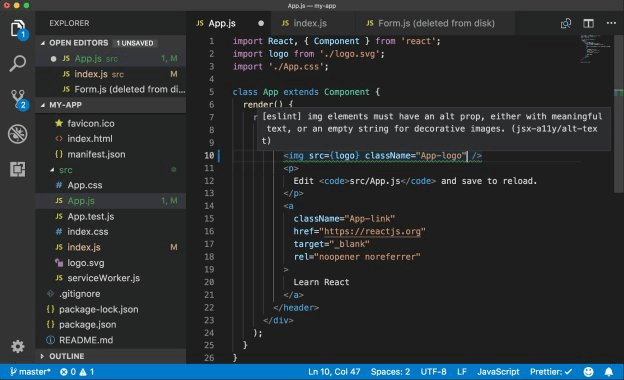Viewport: 624px width, 380px height.
Task: Open the Source Control view icon
Action: [x=18, y=99]
